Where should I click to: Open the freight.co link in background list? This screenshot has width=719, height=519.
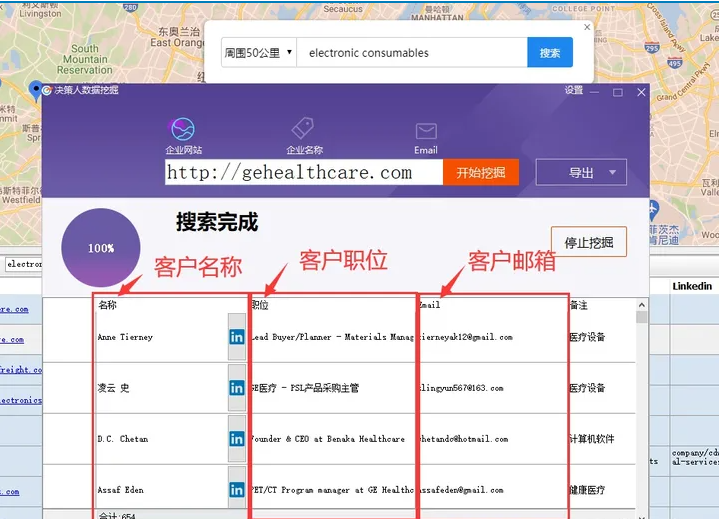21,370
